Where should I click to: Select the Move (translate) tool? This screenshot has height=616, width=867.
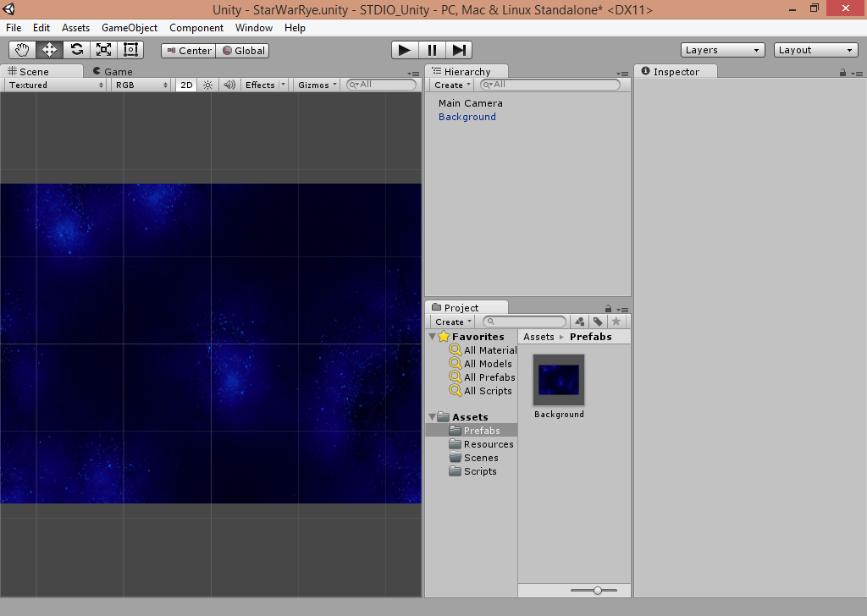tap(49, 50)
